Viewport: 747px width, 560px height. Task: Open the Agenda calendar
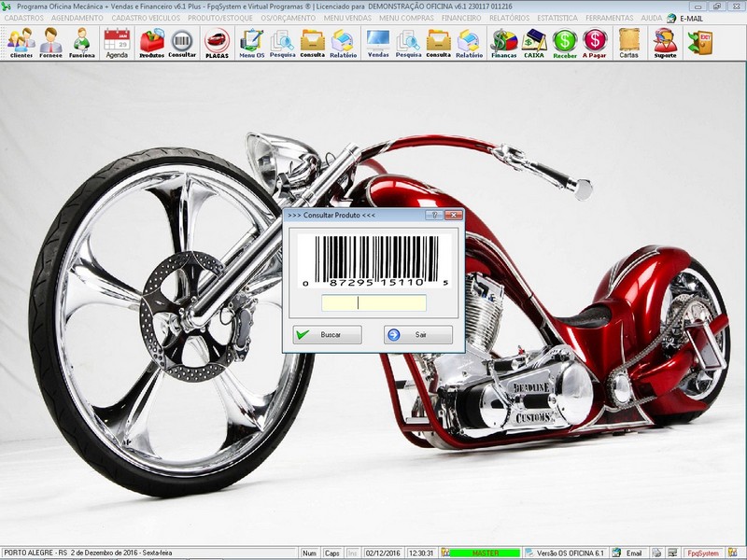(x=117, y=43)
